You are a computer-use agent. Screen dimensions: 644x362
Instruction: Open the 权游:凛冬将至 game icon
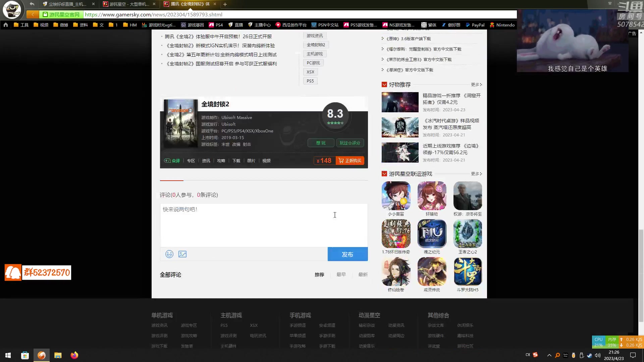click(x=468, y=196)
